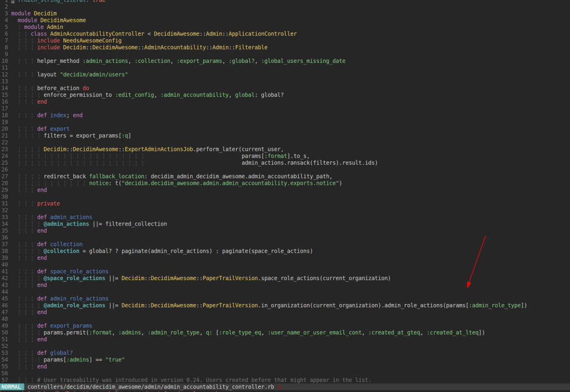This screenshot has width=570, height=392.
Task: Click admin_accountability_path on line 27
Action: (289, 177)
